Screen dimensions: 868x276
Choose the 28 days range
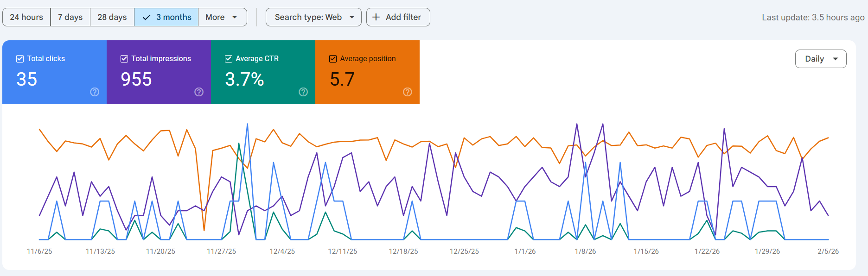pos(112,17)
